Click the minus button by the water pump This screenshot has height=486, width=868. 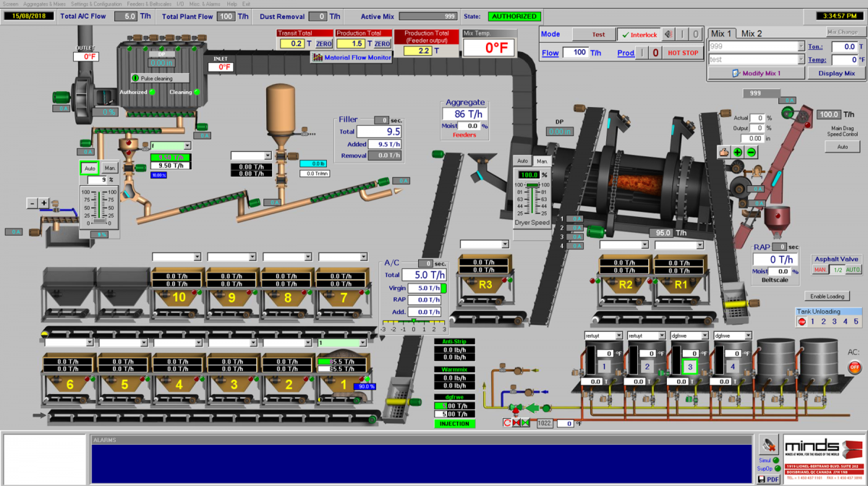point(33,203)
